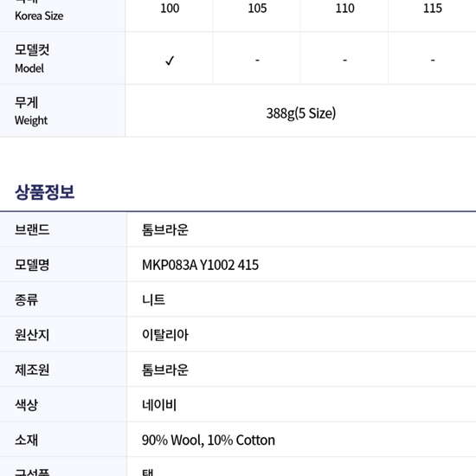This screenshot has height=476, width=476.
Task: Click the 388g(5 Size) weight value
Action: pyautogui.click(x=301, y=113)
